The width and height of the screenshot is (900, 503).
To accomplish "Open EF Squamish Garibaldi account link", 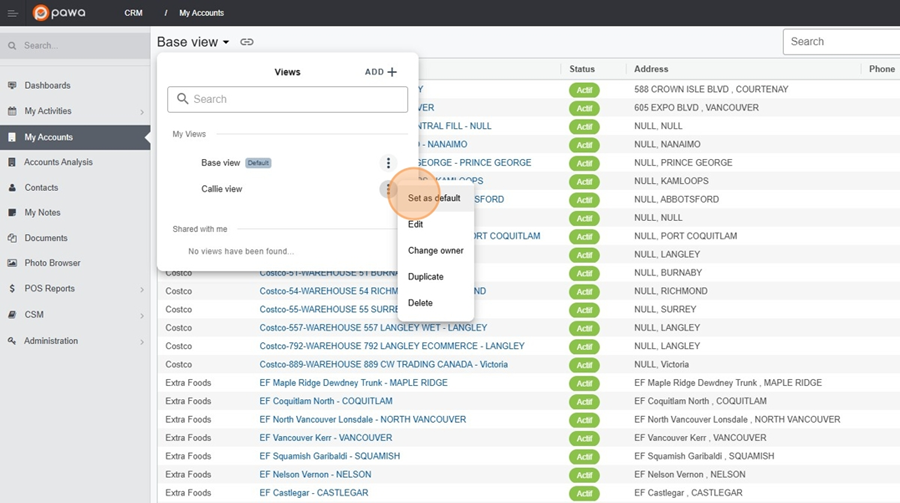I will (x=329, y=456).
